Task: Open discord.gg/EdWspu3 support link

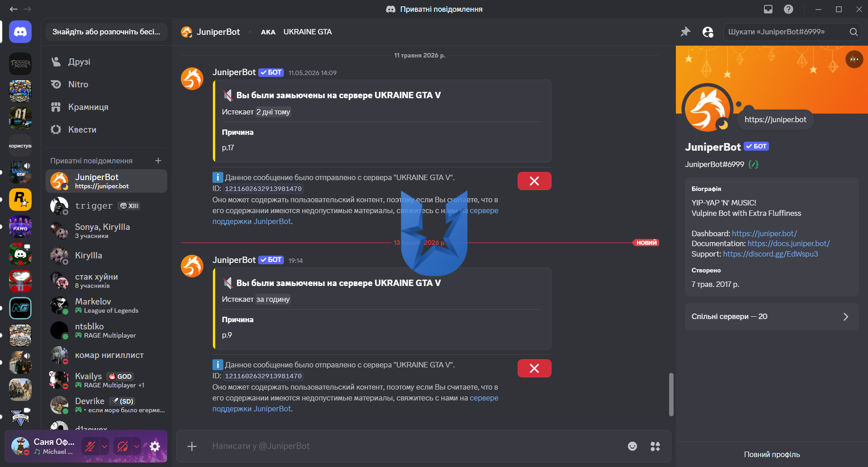Action: click(770, 254)
